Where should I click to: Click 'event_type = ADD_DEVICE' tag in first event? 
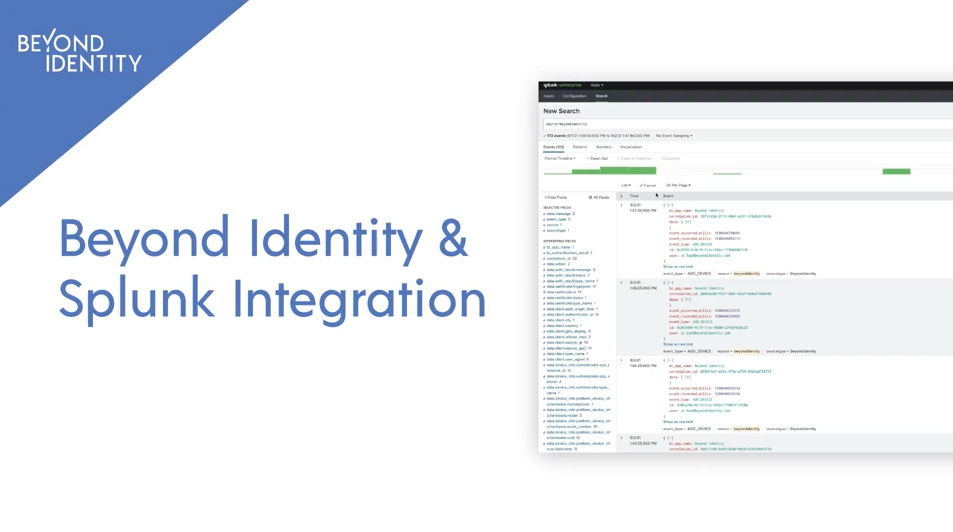point(687,274)
